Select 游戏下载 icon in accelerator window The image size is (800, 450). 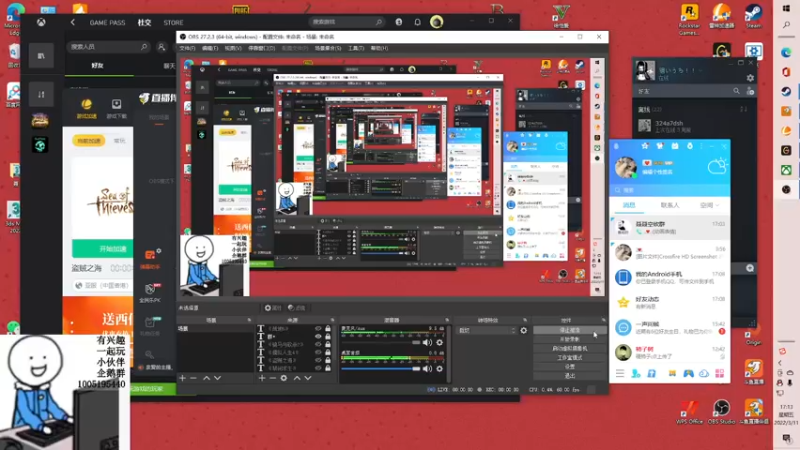click(x=116, y=109)
